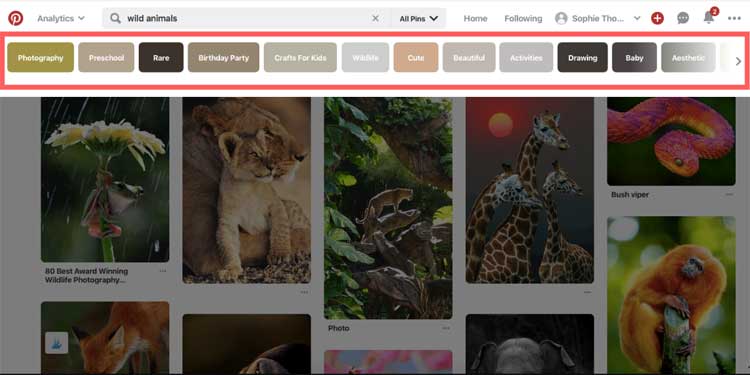Open the giraffes at sunset pin
This screenshot has height=375, width=750.
pos(529,190)
